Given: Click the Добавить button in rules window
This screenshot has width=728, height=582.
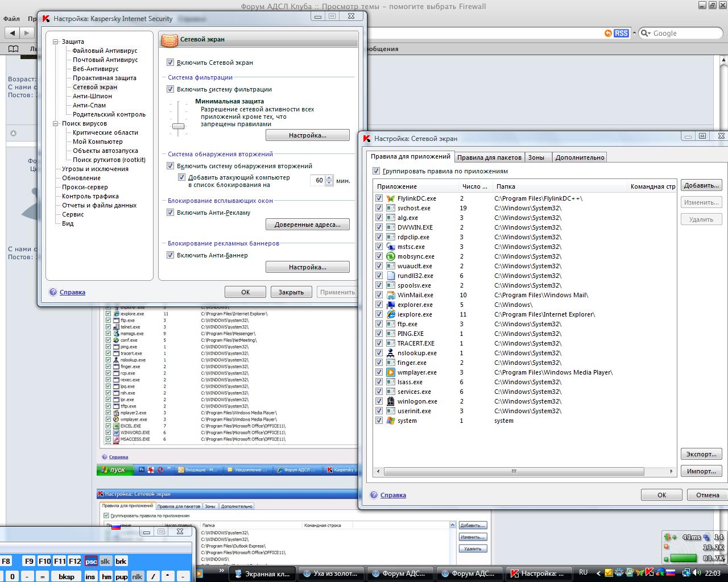Looking at the screenshot, I should click(x=701, y=185).
